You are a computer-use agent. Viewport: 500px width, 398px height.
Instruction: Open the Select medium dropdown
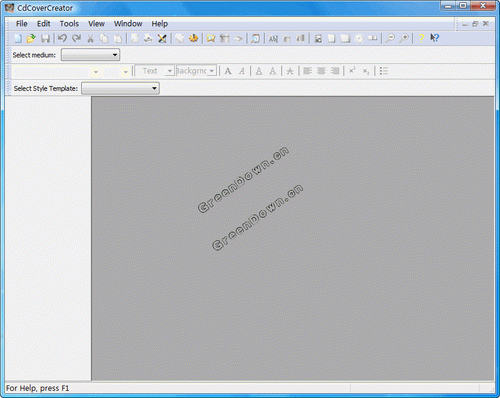[90, 55]
